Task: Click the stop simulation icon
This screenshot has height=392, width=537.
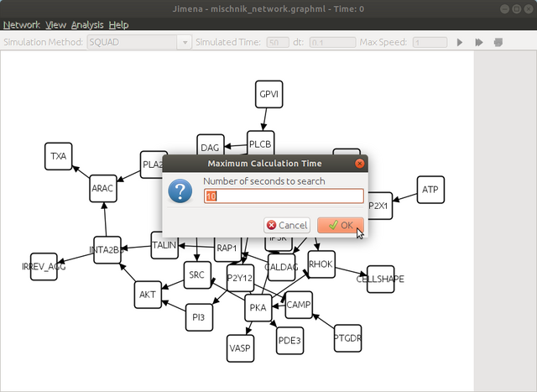Action: [498, 42]
